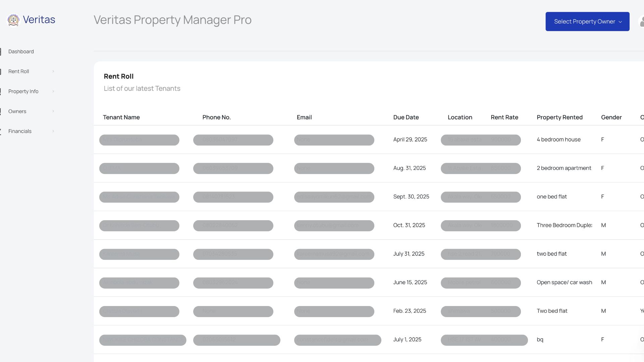The image size is (644, 362).
Task: Expand the Property Info menu chevron
Action: [x=53, y=91]
